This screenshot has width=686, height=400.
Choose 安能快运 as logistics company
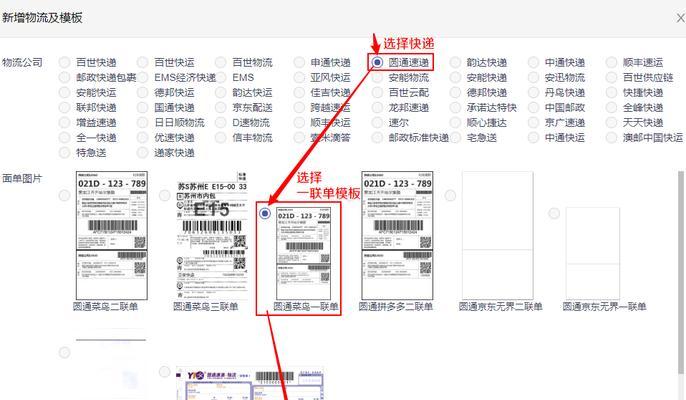point(65,93)
